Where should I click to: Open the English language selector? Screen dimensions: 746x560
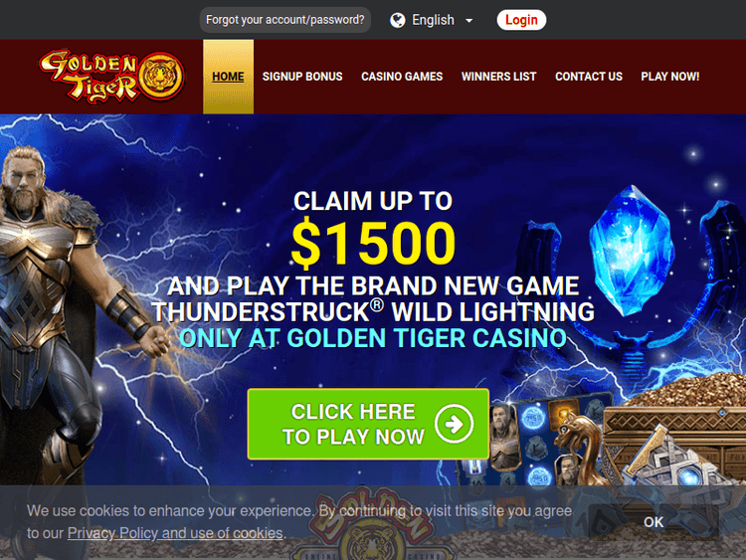point(431,20)
